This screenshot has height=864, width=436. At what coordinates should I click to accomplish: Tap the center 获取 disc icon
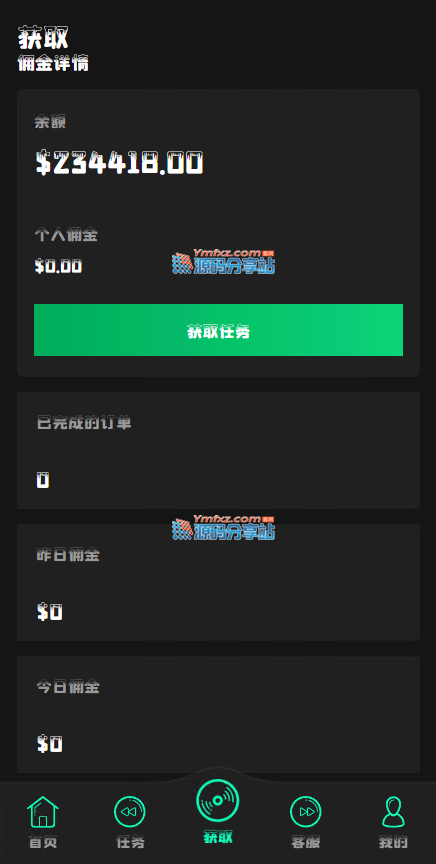click(x=218, y=800)
